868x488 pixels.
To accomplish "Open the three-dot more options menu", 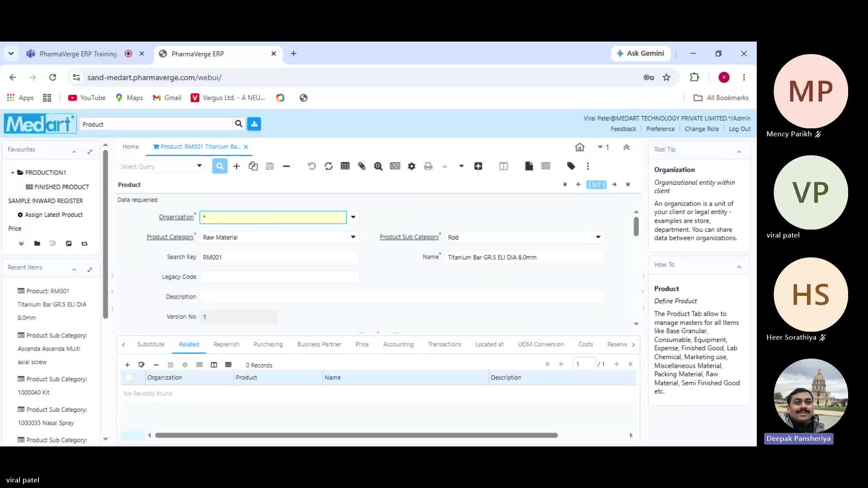I will tap(588, 166).
